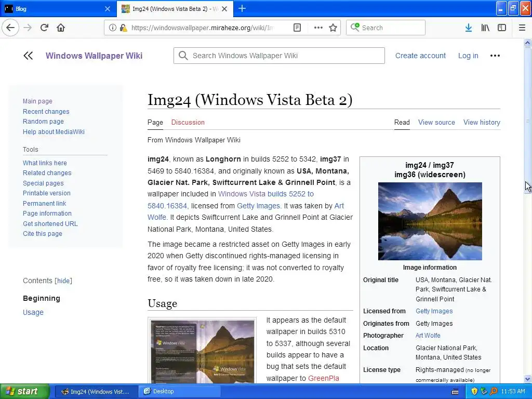Hide the Contents list

[63, 281]
